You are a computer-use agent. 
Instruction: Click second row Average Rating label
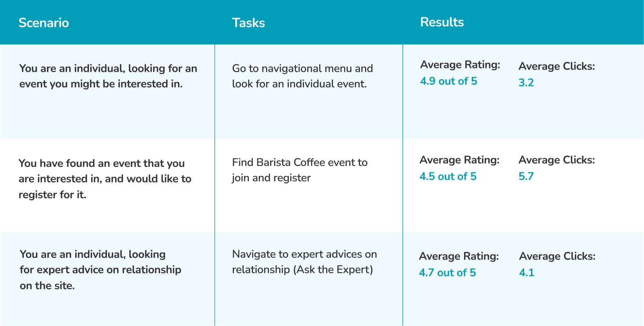(x=459, y=160)
